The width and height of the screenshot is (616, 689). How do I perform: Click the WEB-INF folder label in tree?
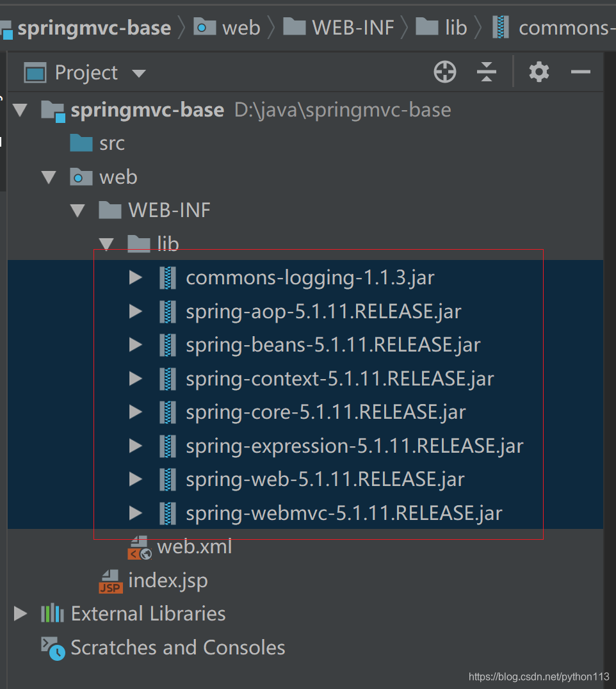[169, 211]
